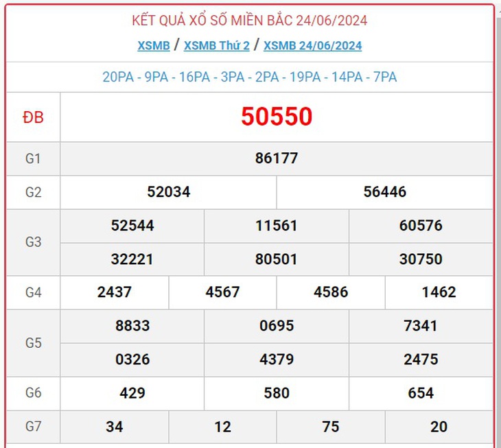The width and height of the screenshot is (501, 448).
Task: Open the XSMB link
Action: 154,46
